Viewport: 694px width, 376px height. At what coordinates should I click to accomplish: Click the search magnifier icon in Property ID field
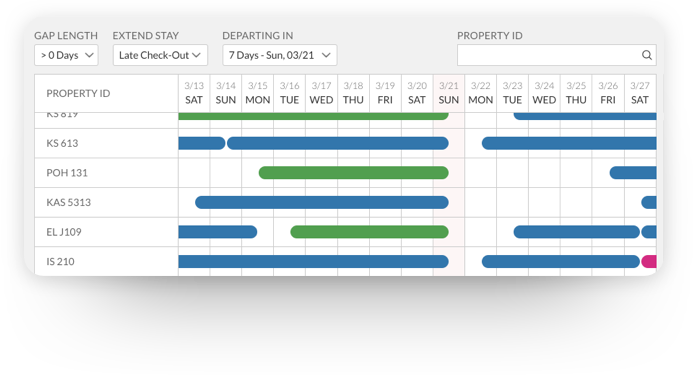[647, 55]
